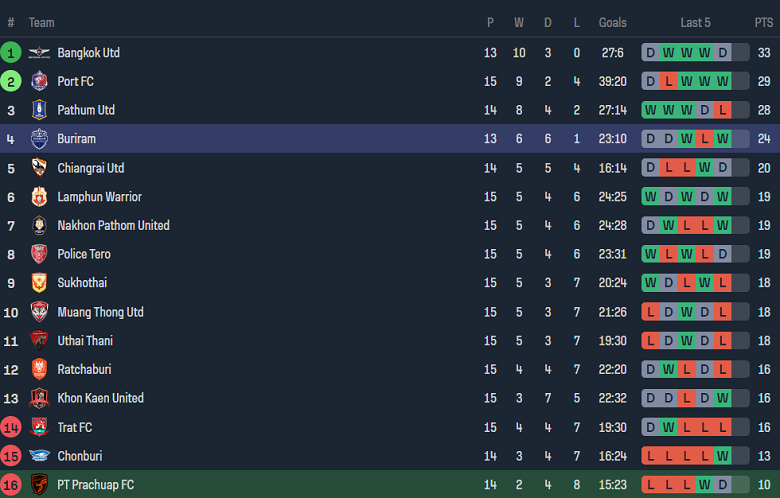
Task: Click the Lamphun Warrior team logo
Action: (39, 197)
